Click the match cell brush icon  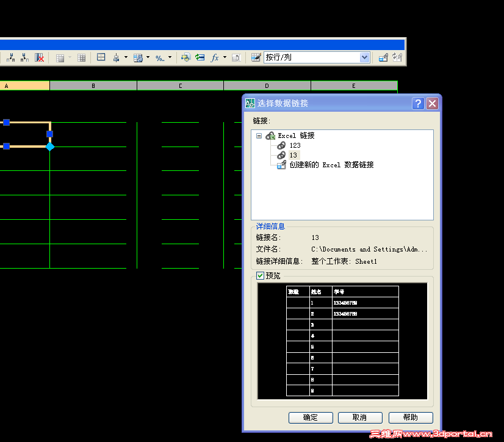256,57
